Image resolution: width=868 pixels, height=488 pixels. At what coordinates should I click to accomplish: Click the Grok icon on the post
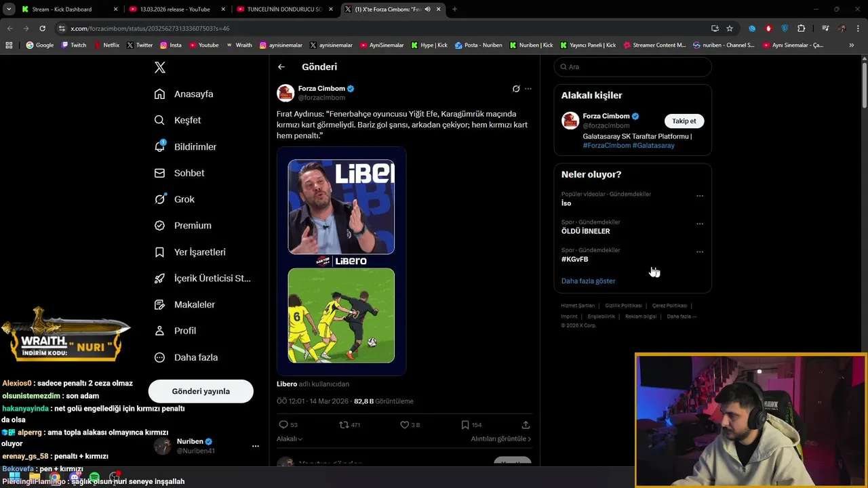(x=516, y=89)
